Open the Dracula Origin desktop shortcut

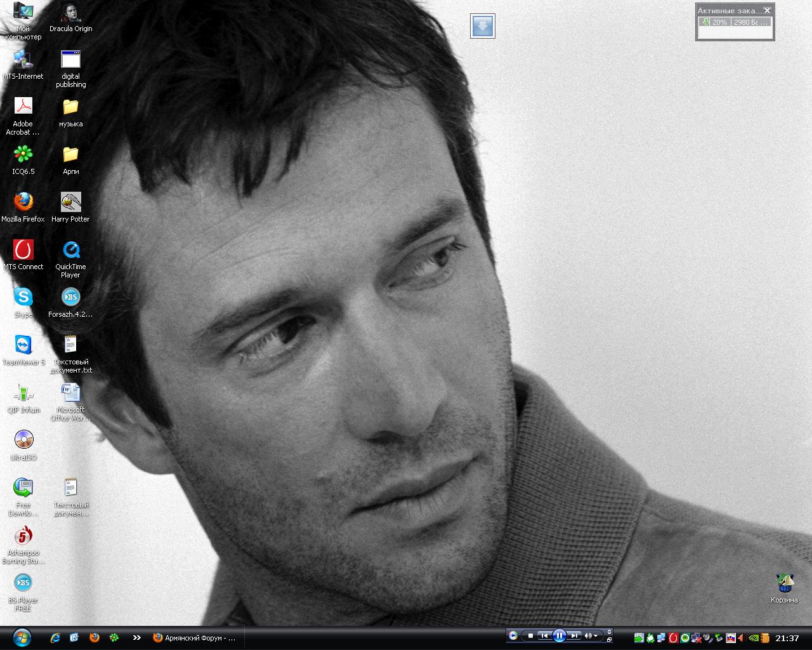tap(70, 13)
